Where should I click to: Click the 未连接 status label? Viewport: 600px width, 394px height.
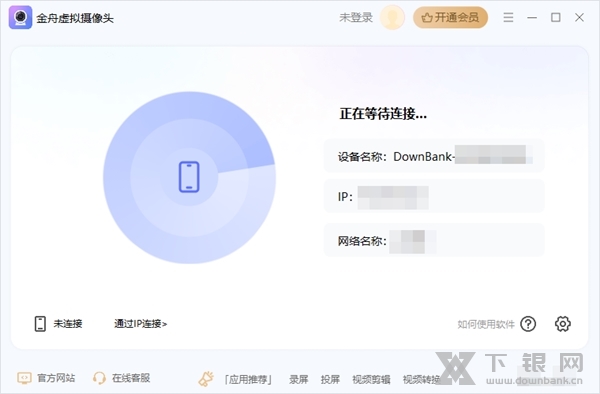pos(68,324)
